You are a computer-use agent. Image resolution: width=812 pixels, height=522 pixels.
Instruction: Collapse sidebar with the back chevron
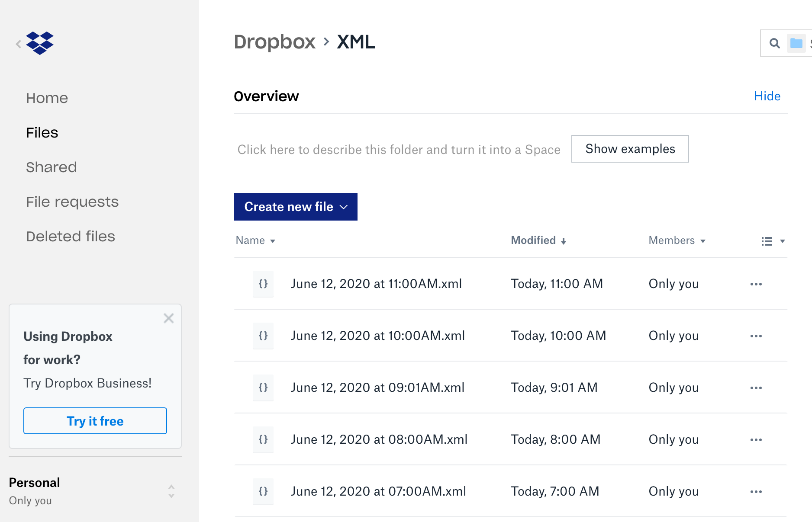point(19,44)
